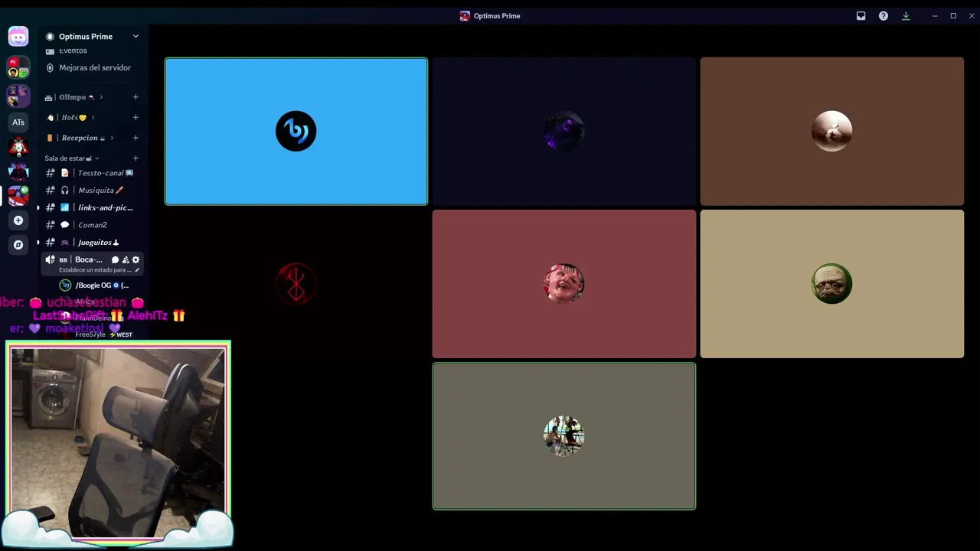Add channel to Holi category
Viewport: 980px width, 551px height.
coord(136,117)
